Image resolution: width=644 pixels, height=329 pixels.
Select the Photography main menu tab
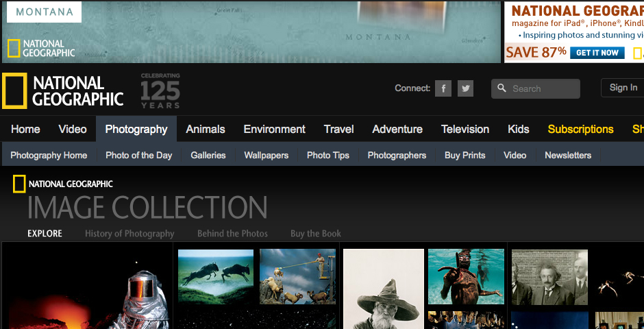tap(136, 129)
